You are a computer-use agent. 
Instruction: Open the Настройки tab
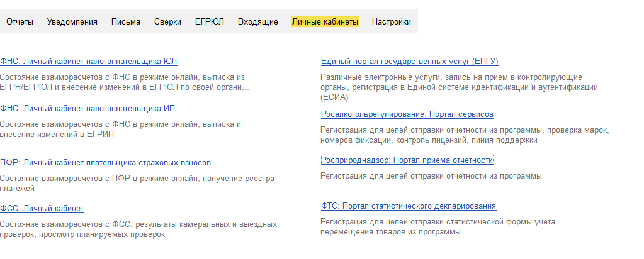[392, 22]
